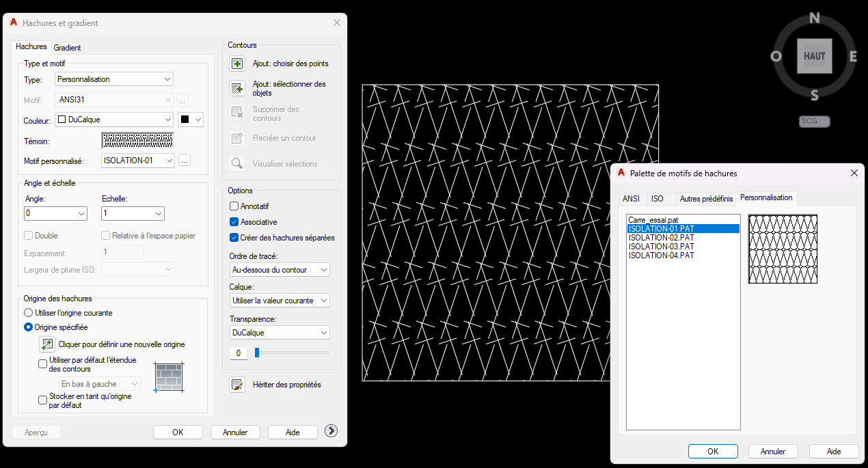The width and height of the screenshot is (868, 468).
Task: Click OK in the hatch pattern palette
Action: click(713, 452)
